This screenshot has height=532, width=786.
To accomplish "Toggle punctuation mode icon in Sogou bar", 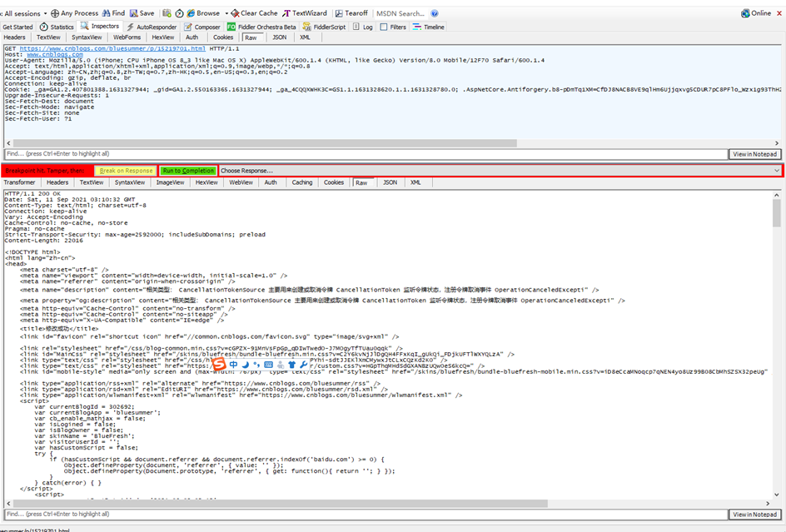I will pyautogui.click(x=256, y=365).
